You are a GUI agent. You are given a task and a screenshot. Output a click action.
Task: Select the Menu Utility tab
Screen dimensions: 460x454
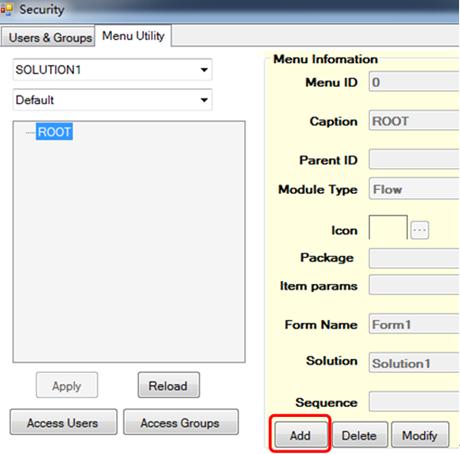(x=133, y=36)
